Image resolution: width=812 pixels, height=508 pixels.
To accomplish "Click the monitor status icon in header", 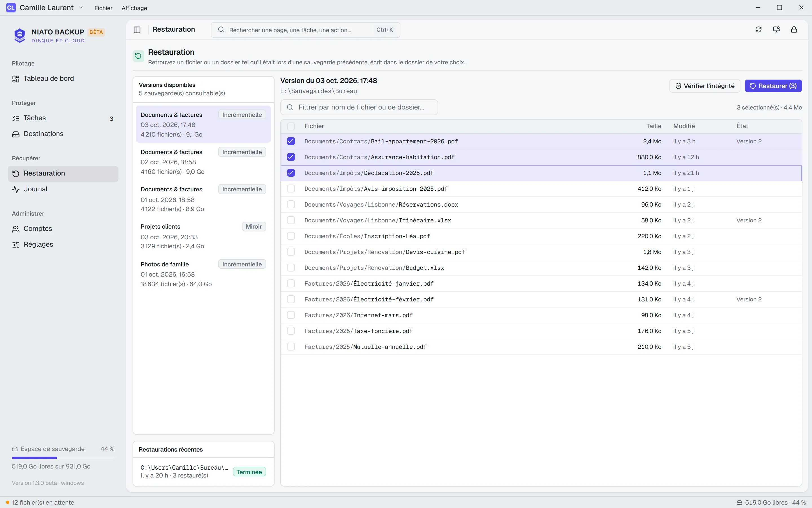I will coord(776,30).
